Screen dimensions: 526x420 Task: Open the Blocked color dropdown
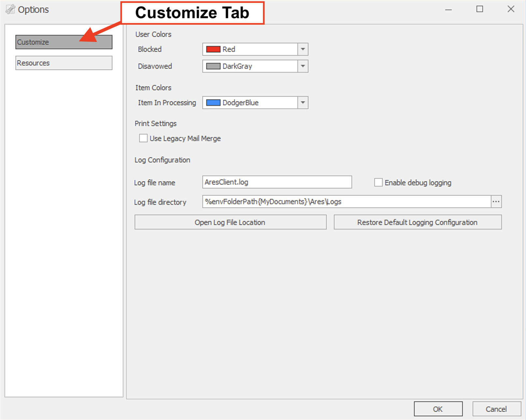(x=303, y=49)
